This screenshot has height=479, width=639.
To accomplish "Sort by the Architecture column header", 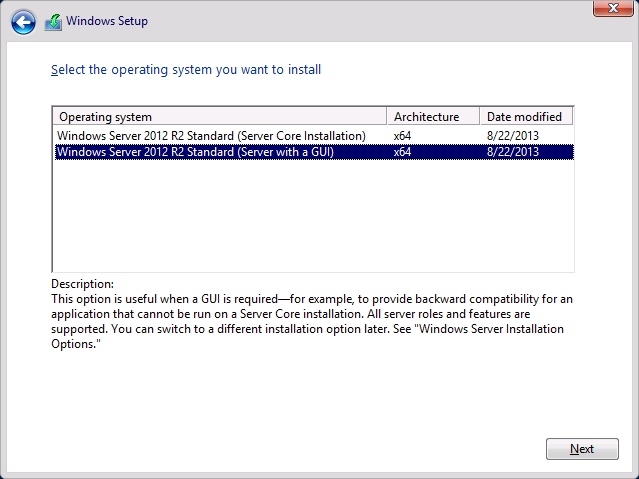I will click(433, 117).
